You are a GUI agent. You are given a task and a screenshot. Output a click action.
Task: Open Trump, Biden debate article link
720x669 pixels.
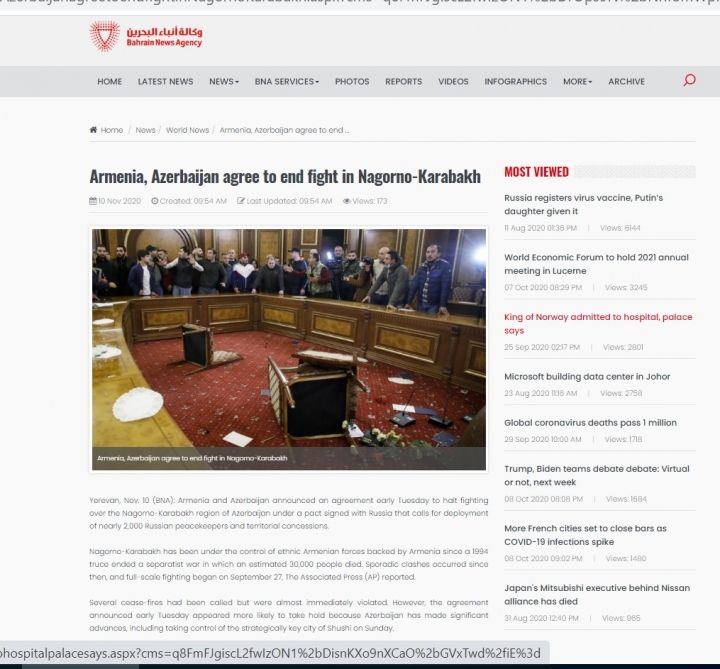pyautogui.click(x=596, y=475)
